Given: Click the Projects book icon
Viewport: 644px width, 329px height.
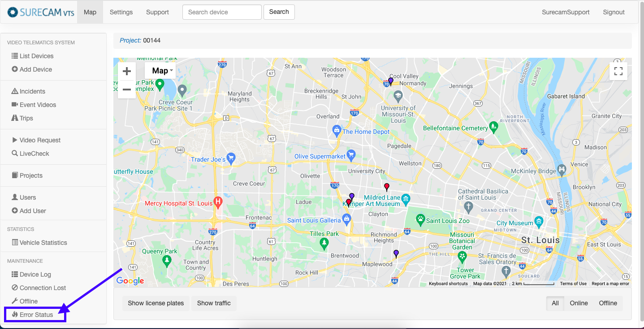Looking at the screenshot, I should click(15, 175).
